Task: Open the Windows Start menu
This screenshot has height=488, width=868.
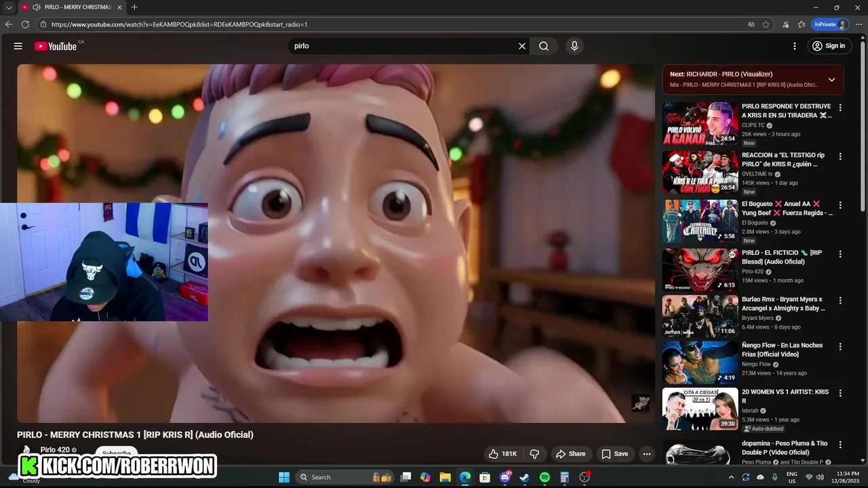Action: pyautogui.click(x=283, y=477)
